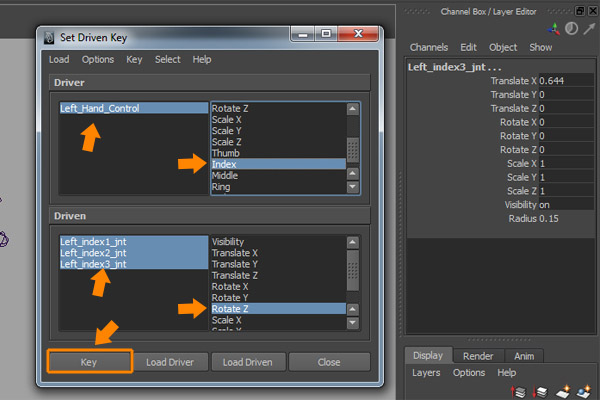The width and height of the screenshot is (600, 400).
Task: Select Translate Z in driven attributes
Action: coord(278,275)
